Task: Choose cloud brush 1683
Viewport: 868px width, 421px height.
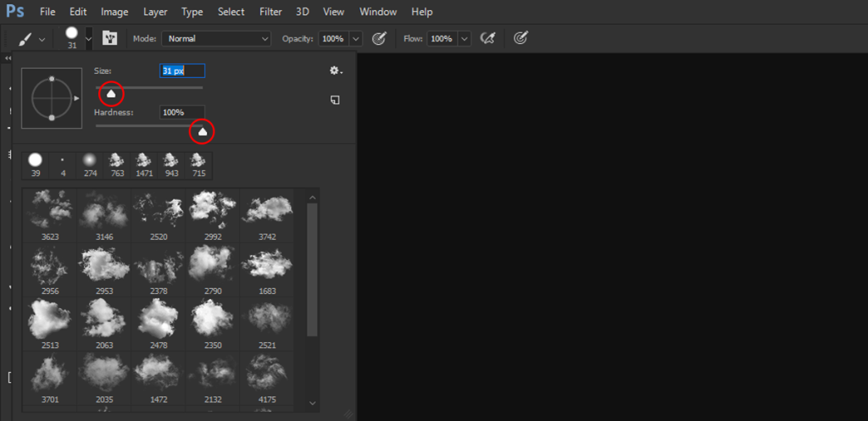Action: (x=267, y=269)
